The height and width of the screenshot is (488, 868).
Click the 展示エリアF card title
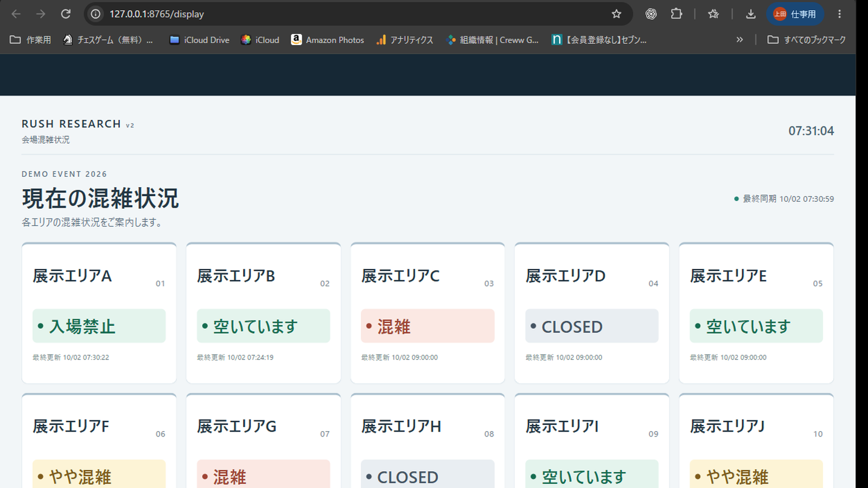[x=71, y=426]
